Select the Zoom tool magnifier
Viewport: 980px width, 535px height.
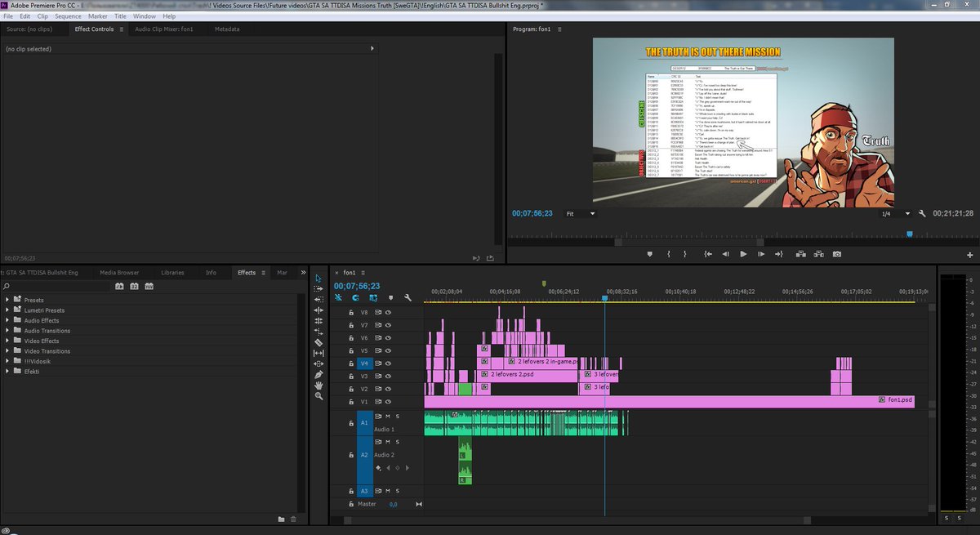point(319,395)
